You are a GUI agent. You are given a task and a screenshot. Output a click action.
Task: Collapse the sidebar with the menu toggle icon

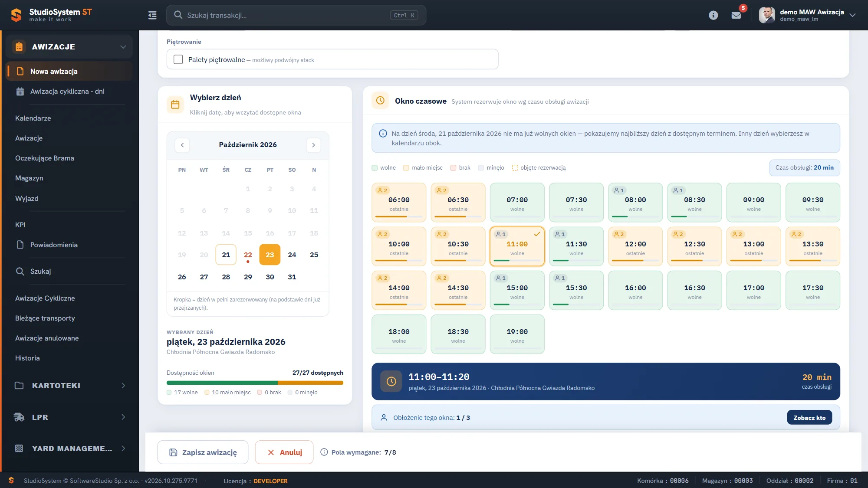point(152,15)
